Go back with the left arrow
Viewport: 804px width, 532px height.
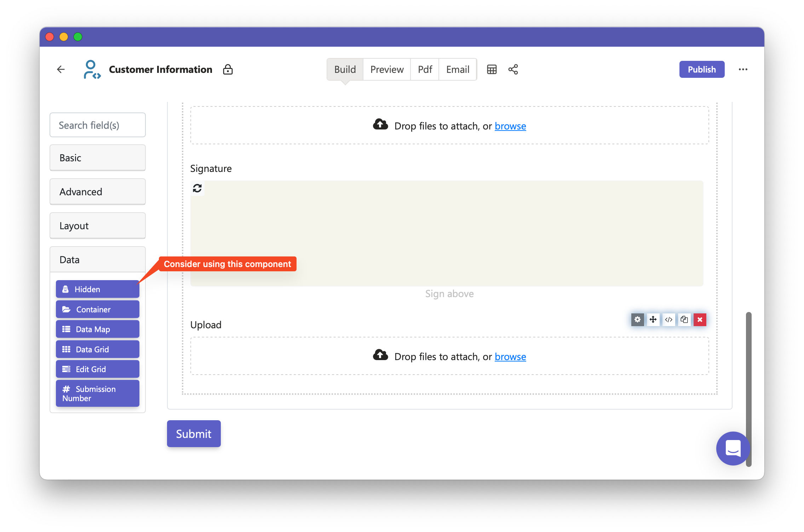pyautogui.click(x=61, y=69)
